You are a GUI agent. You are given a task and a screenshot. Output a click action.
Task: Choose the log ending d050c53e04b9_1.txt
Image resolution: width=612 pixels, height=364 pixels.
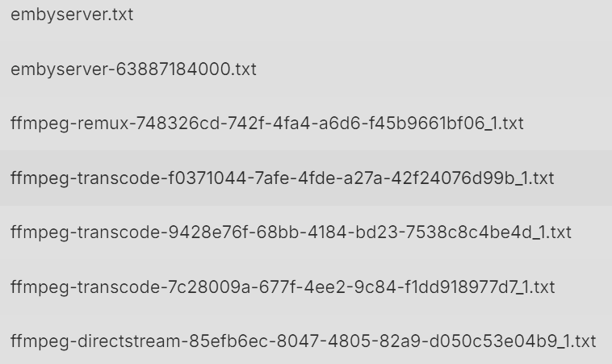point(306,341)
